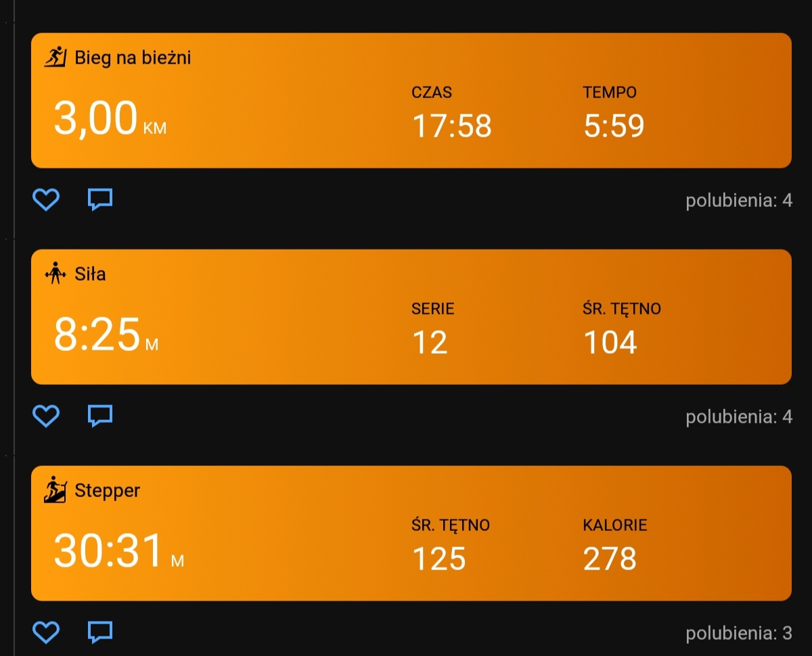The image size is (812, 656).
Task: Click the treadmill running icon
Action: coord(55,57)
